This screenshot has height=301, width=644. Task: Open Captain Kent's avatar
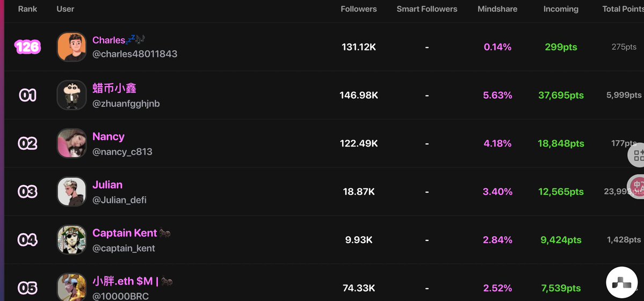coord(71,239)
